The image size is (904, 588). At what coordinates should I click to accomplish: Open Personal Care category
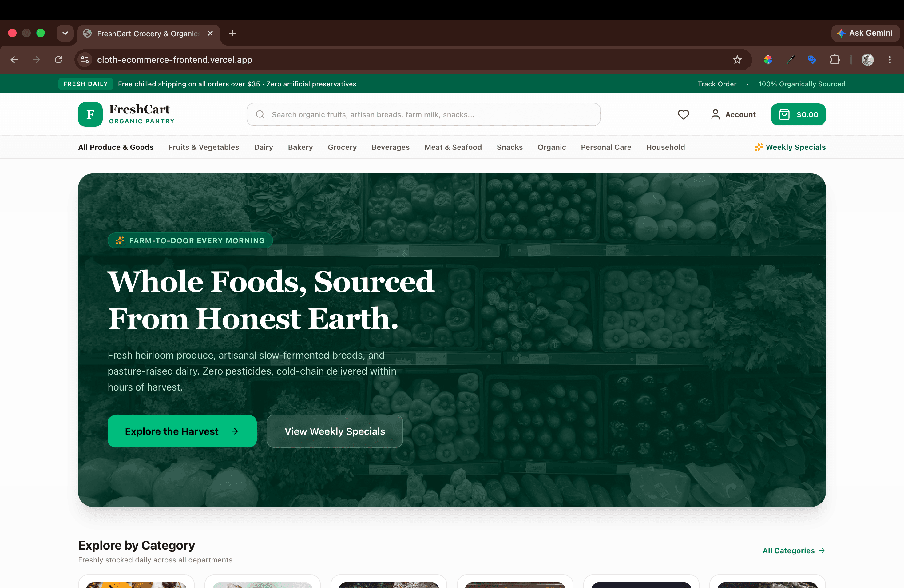[x=606, y=147]
